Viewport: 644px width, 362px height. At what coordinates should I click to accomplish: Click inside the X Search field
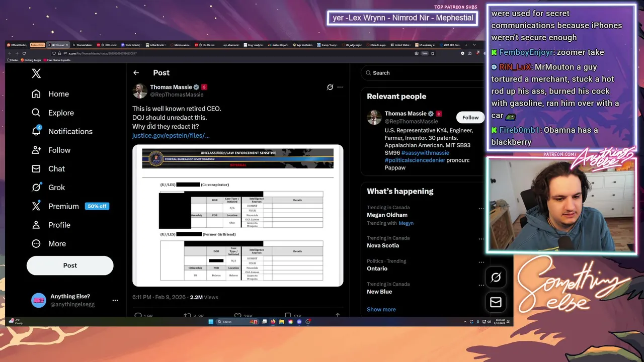(422, 73)
